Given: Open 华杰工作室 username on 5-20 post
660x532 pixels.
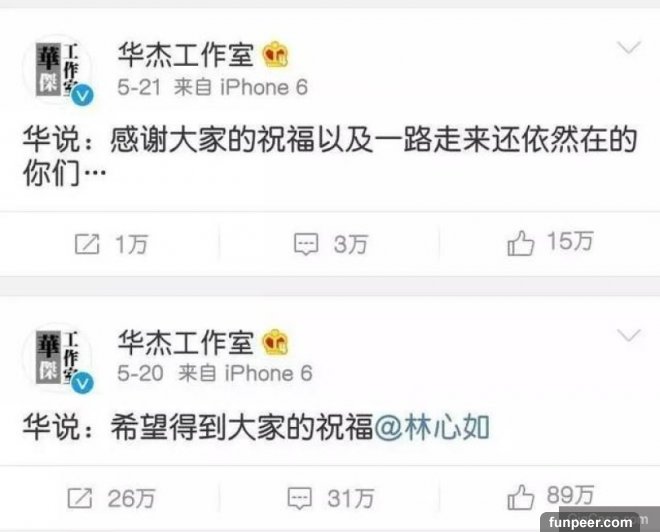Looking at the screenshot, I should (x=186, y=342).
